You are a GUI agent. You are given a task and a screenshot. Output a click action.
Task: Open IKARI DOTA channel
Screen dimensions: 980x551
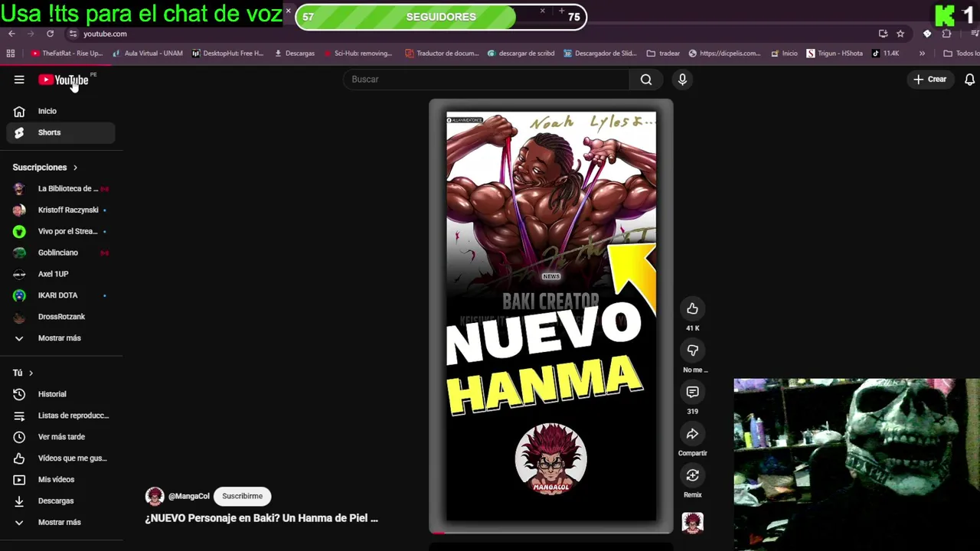[x=61, y=295]
